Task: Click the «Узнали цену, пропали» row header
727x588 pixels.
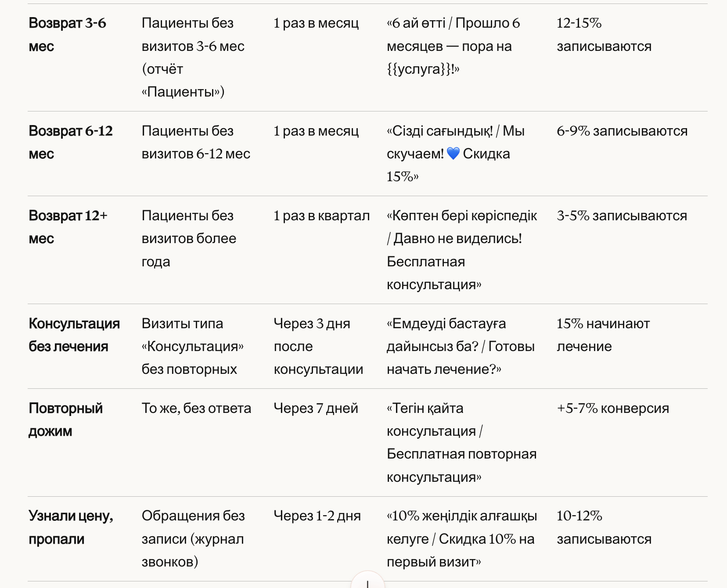Action: coord(70,527)
